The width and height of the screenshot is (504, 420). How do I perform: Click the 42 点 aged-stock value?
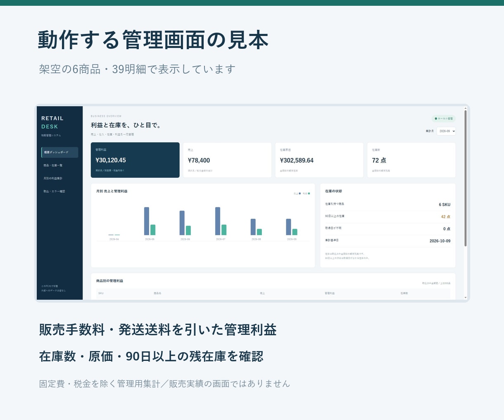[x=446, y=217]
